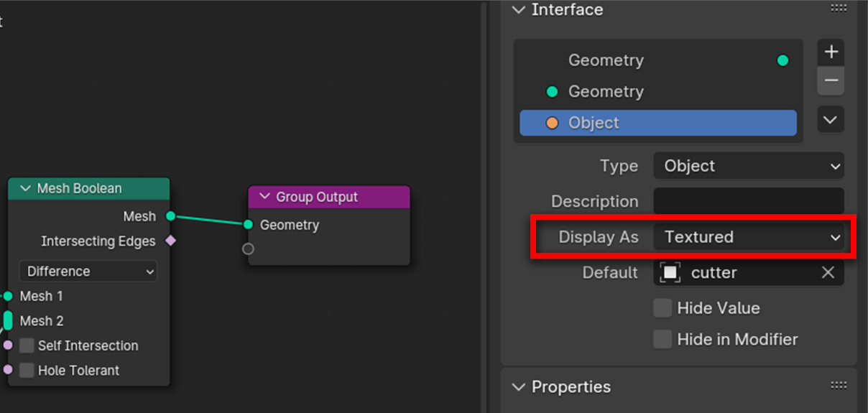The height and width of the screenshot is (413, 868).
Task: Grab the Properties panel drag handle
Action: pyautogui.click(x=839, y=386)
